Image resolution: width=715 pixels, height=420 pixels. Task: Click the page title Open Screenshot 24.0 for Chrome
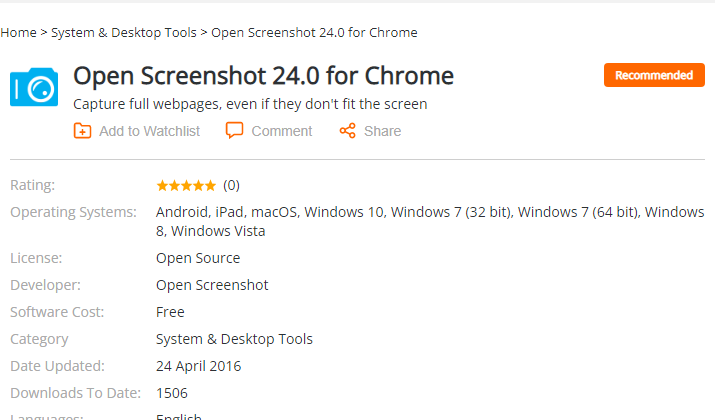tap(264, 76)
